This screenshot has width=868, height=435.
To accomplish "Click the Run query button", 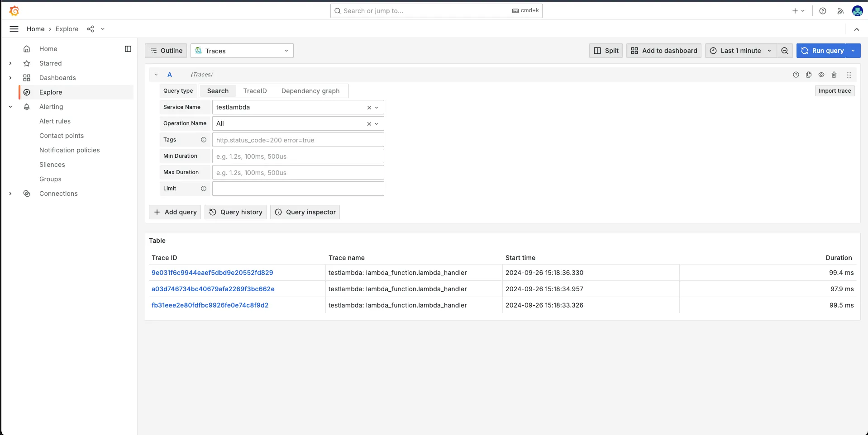I will (822, 51).
